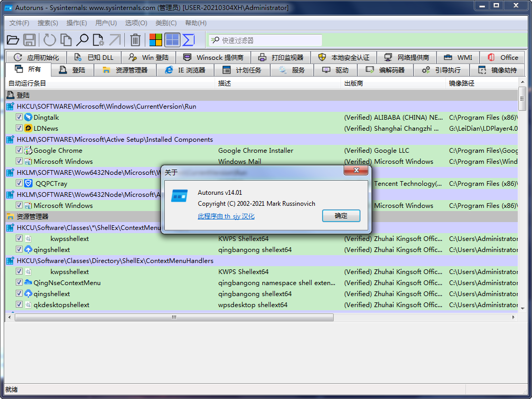Click the QQPCTray shield icon
532x399 pixels.
click(28, 183)
